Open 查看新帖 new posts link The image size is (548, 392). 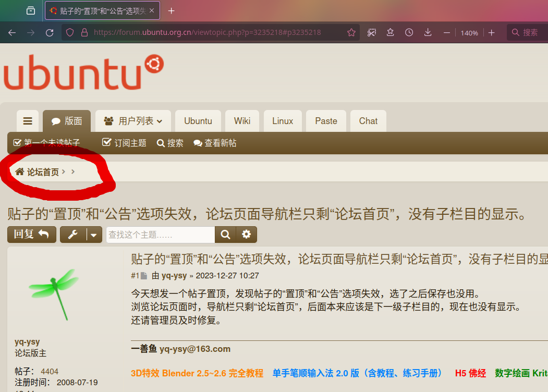pyautogui.click(x=215, y=143)
